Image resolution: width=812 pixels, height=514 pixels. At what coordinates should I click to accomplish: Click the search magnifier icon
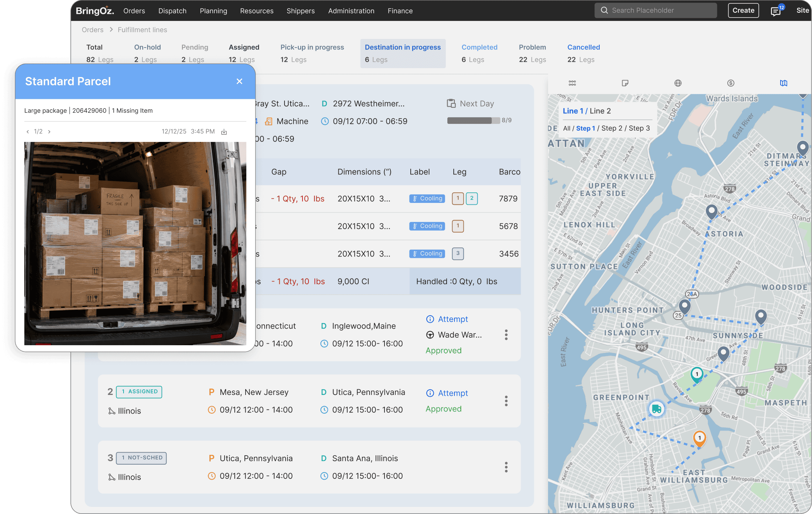coord(604,10)
